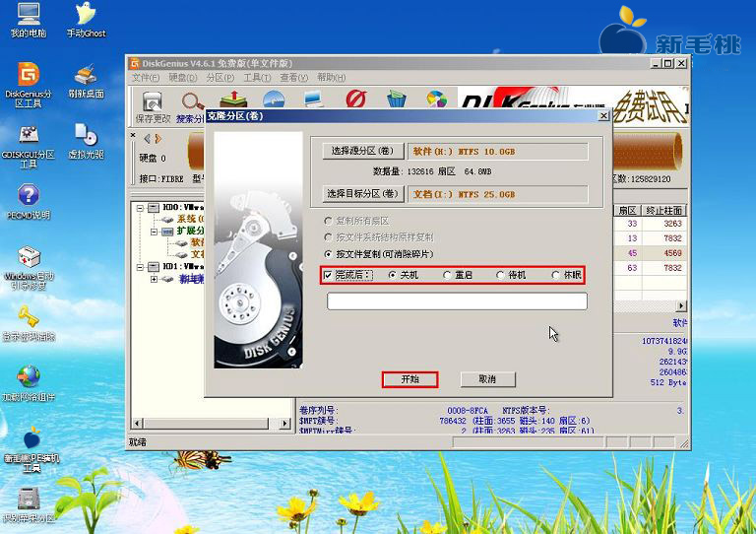Select the 休眠 radio button

(555, 275)
